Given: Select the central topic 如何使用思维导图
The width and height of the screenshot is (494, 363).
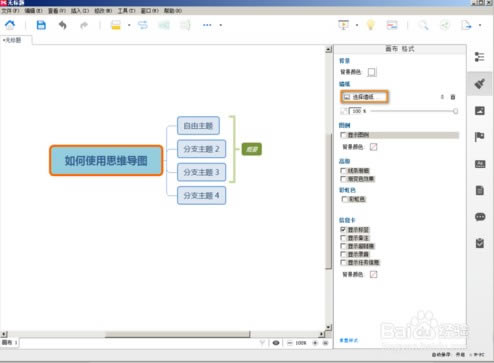Looking at the screenshot, I should tap(106, 160).
